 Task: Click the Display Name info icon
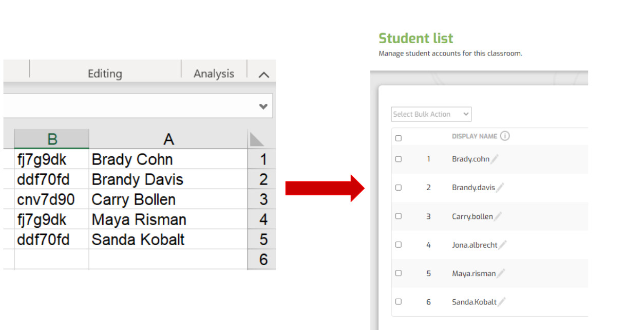(505, 136)
